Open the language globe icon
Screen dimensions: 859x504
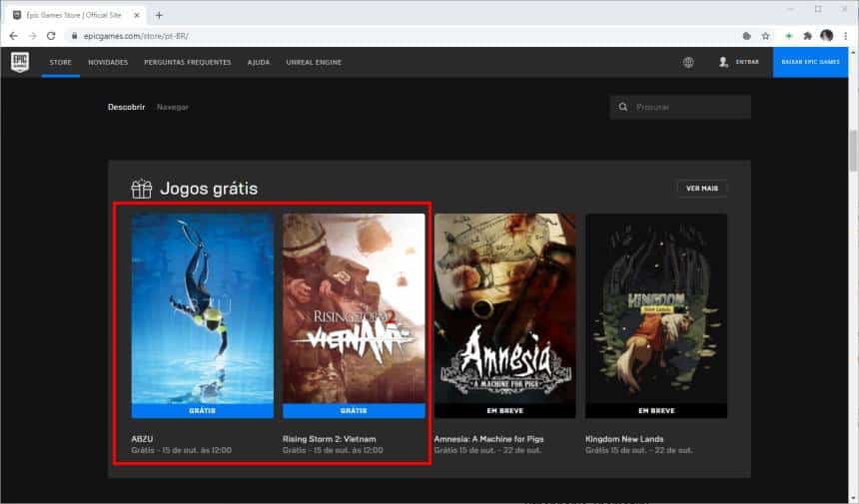688,63
